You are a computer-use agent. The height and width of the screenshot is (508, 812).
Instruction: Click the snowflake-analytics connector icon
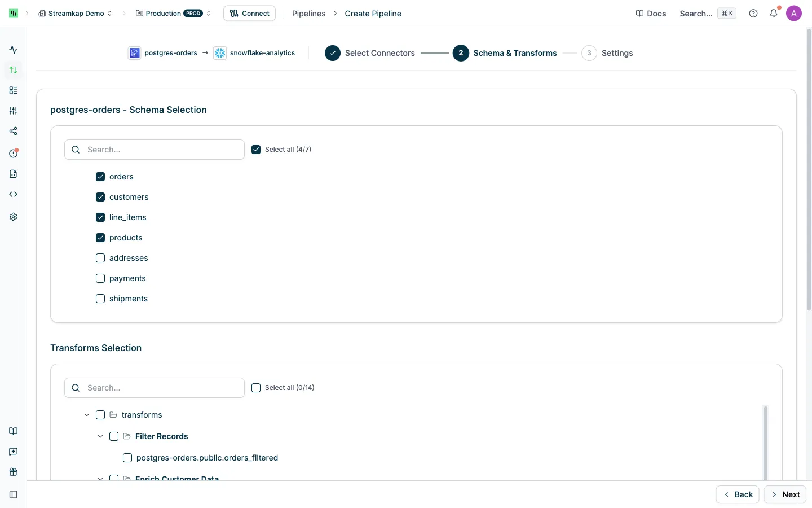(220, 53)
